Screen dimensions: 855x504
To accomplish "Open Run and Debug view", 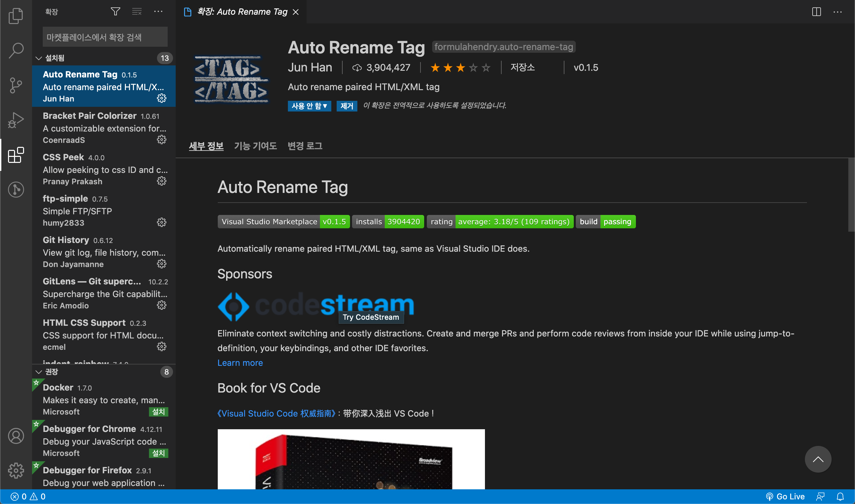I will tap(16, 120).
